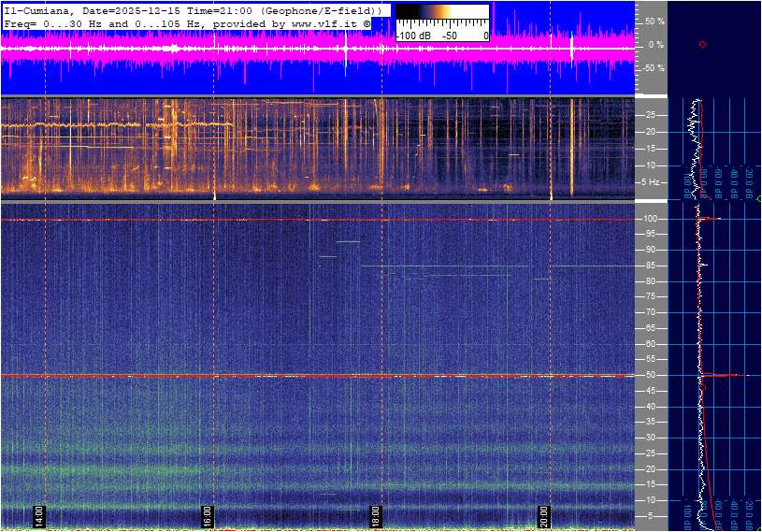Click the 18:00 time marker label
The image size is (762, 532).
click(x=376, y=516)
